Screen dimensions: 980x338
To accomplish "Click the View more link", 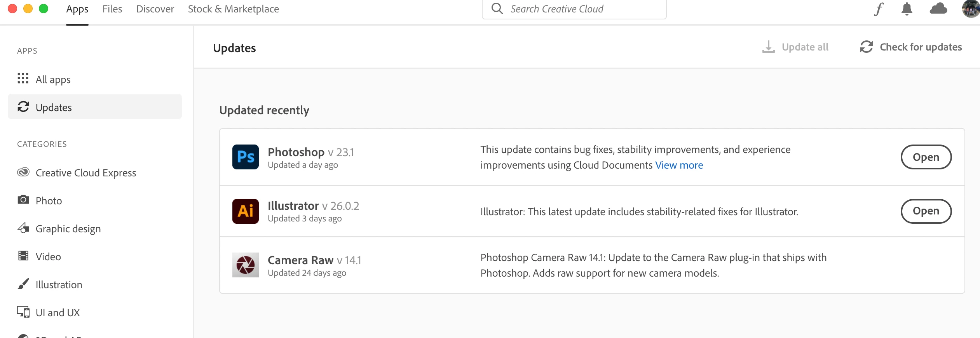I will click(x=679, y=165).
